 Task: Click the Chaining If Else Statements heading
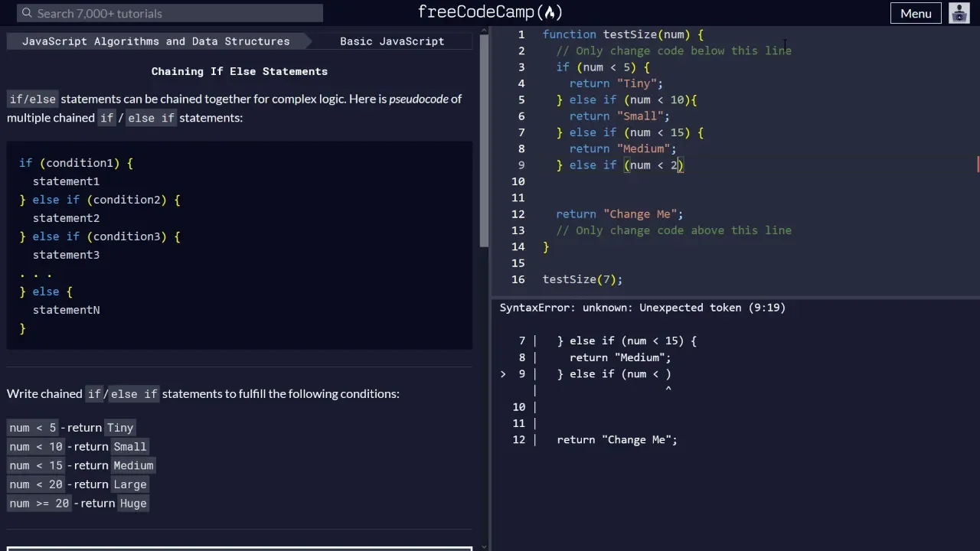click(x=239, y=71)
